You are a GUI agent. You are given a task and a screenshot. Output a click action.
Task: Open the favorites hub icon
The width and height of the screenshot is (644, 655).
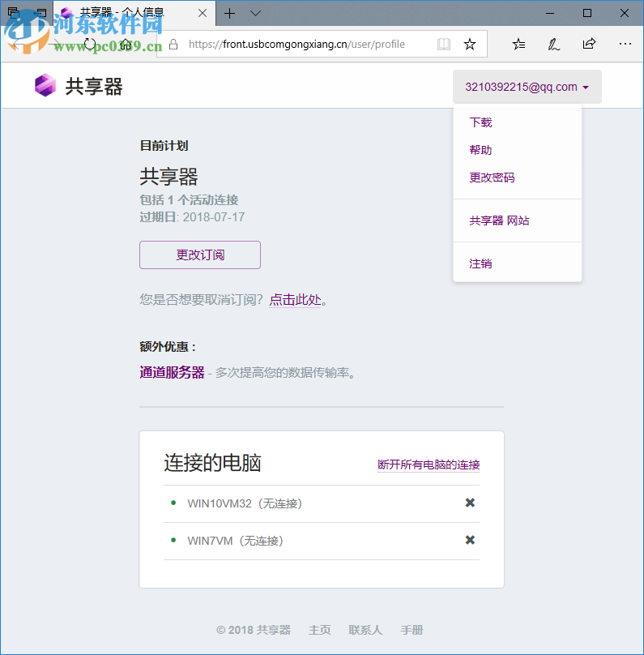[x=518, y=44]
